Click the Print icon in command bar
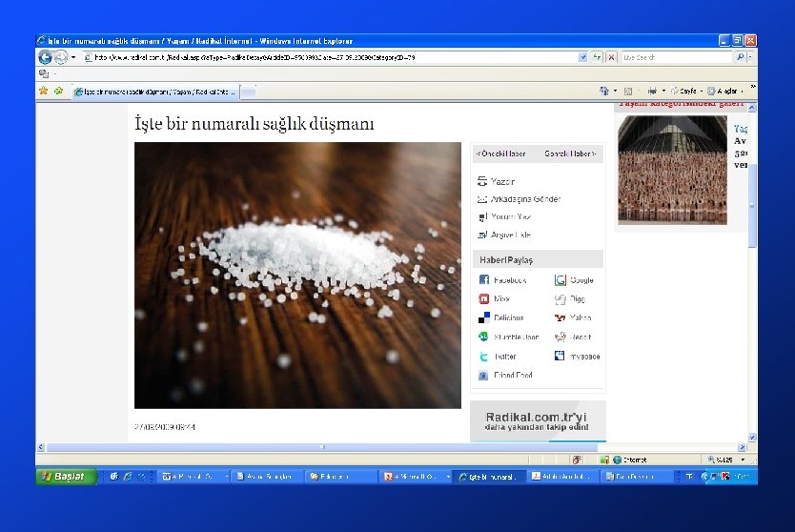The height and width of the screenshot is (532, 795). 652,92
